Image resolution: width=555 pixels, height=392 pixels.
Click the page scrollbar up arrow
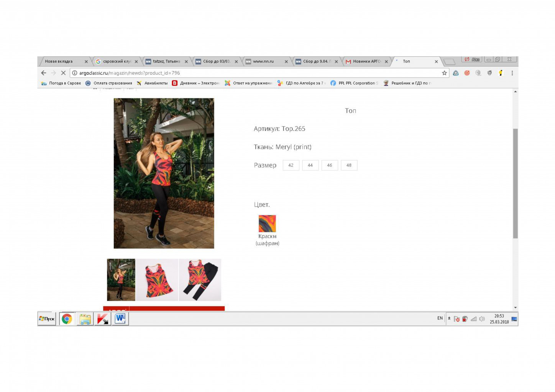[x=515, y=91]
